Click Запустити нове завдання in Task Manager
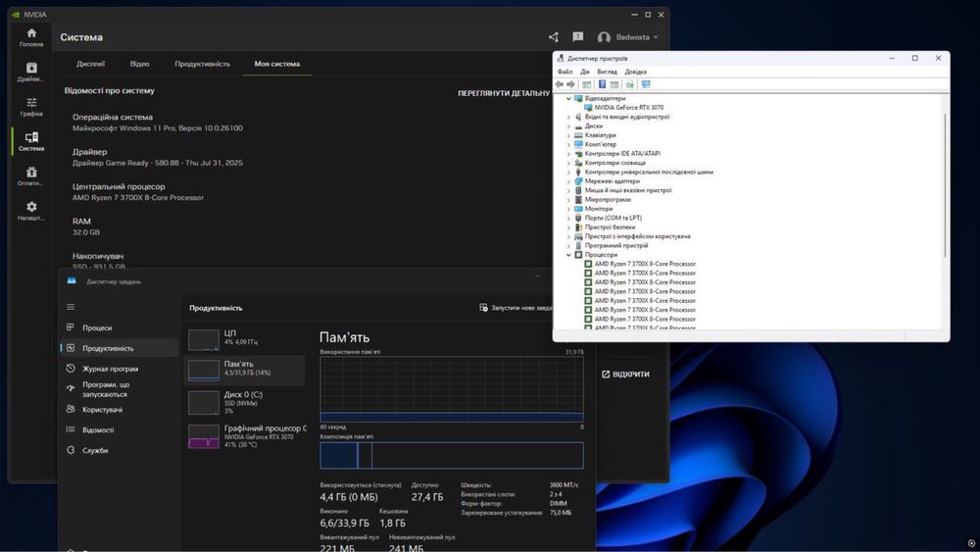The image size is (980, 552). (x=515, y=308)
